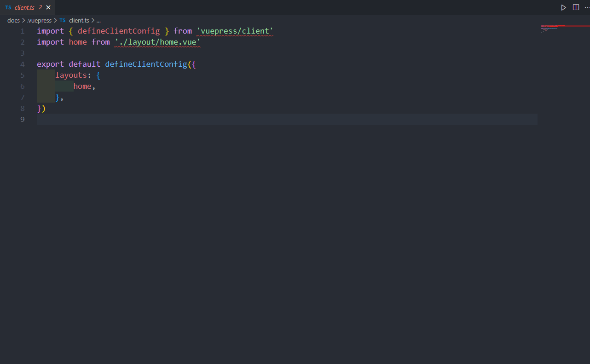
Task: Run the file with the play icon
Action: (x=563, y=7)
